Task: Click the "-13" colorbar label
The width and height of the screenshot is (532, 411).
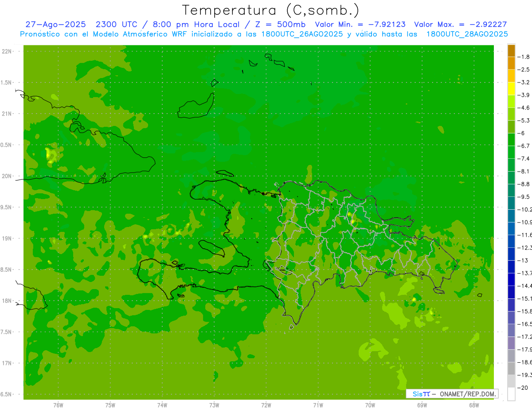Action: [x=523, y=260]
